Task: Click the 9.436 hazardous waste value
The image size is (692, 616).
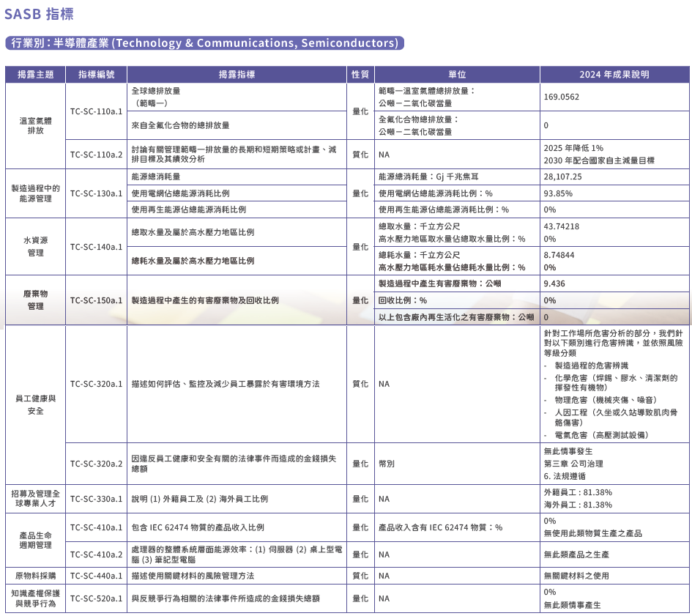Action: pos(554,283)
